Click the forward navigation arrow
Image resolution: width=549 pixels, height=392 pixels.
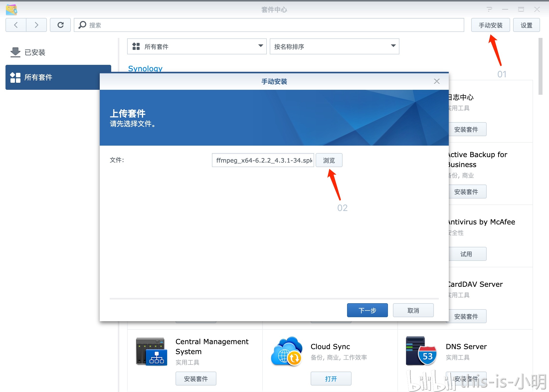[x=36, y=25]
